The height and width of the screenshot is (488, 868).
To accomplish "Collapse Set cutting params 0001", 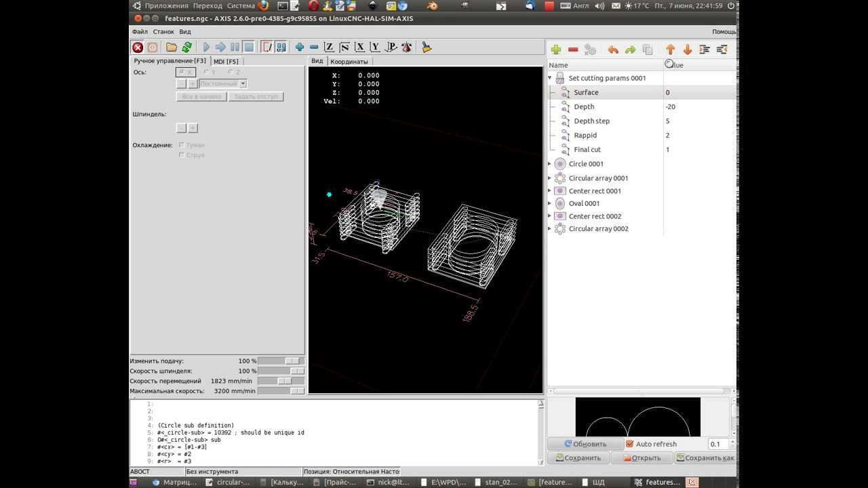I will (x=550, y=78).
